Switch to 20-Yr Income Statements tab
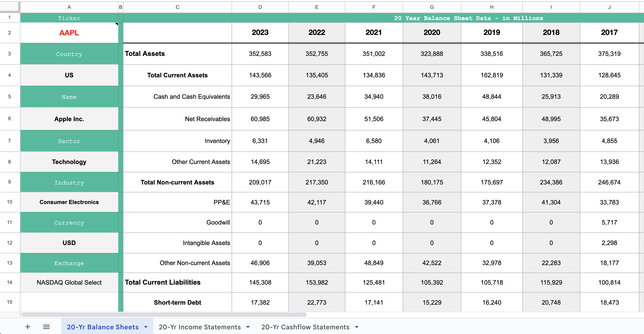The width and height of the screenshot is (644, 334). pos(199,327)
